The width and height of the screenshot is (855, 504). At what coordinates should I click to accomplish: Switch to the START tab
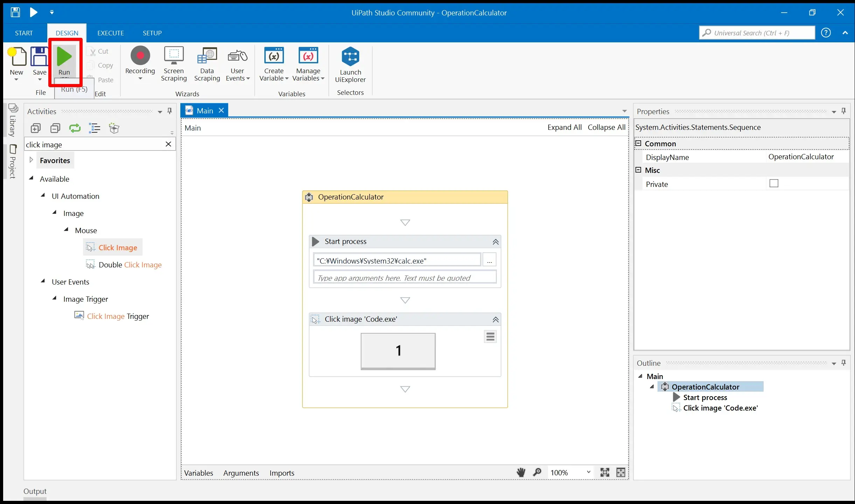click(x=24, y=33)
